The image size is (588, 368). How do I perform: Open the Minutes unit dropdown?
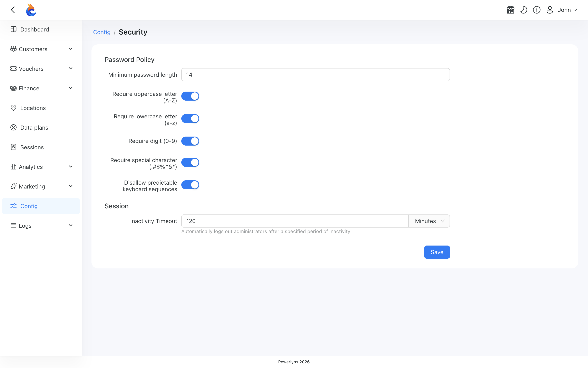[x=429, y=221]
